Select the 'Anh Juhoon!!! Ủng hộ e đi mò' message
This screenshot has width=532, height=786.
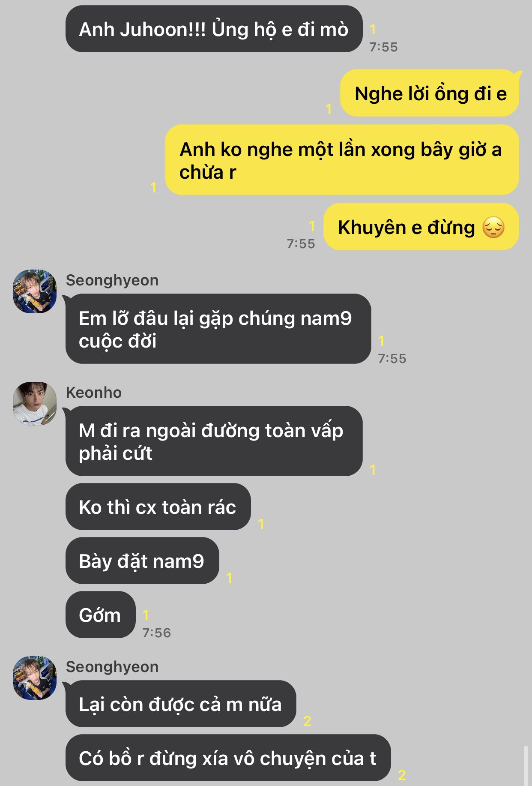coord(214,29)
